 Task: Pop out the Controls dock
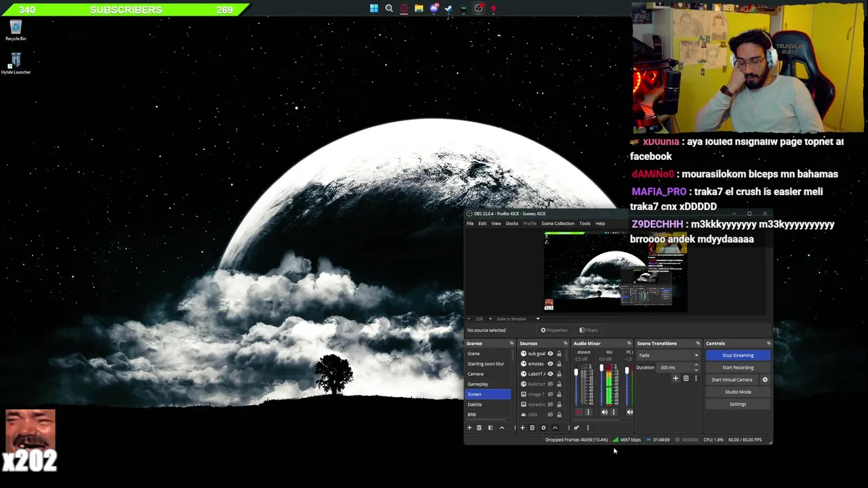tap(768, 344)
